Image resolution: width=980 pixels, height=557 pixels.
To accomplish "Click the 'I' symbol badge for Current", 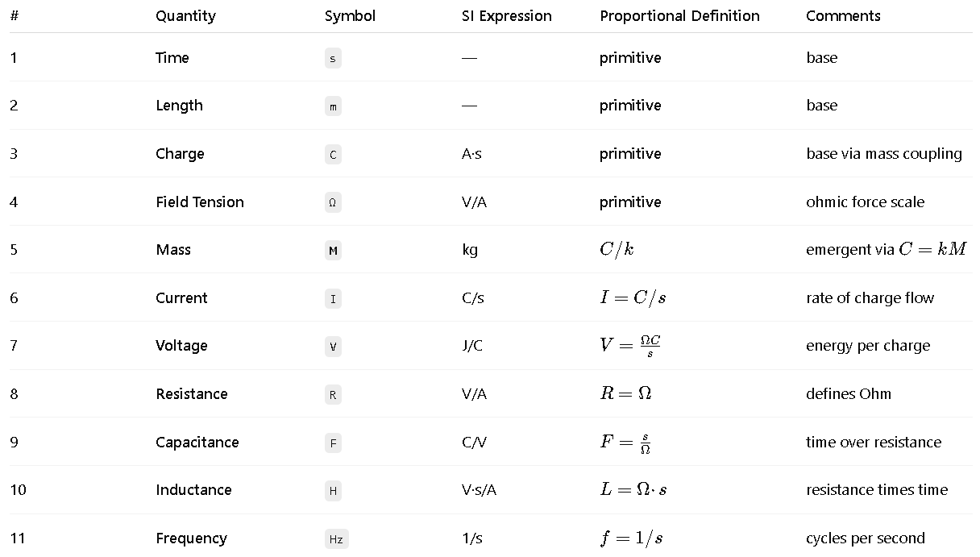I will pos(333,299).
